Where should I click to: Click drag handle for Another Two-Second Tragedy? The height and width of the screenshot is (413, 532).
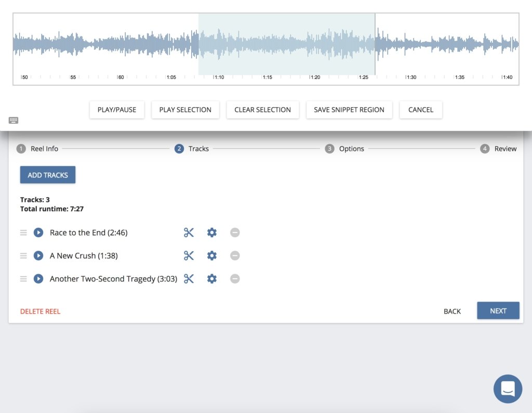(x=23, y=279)
